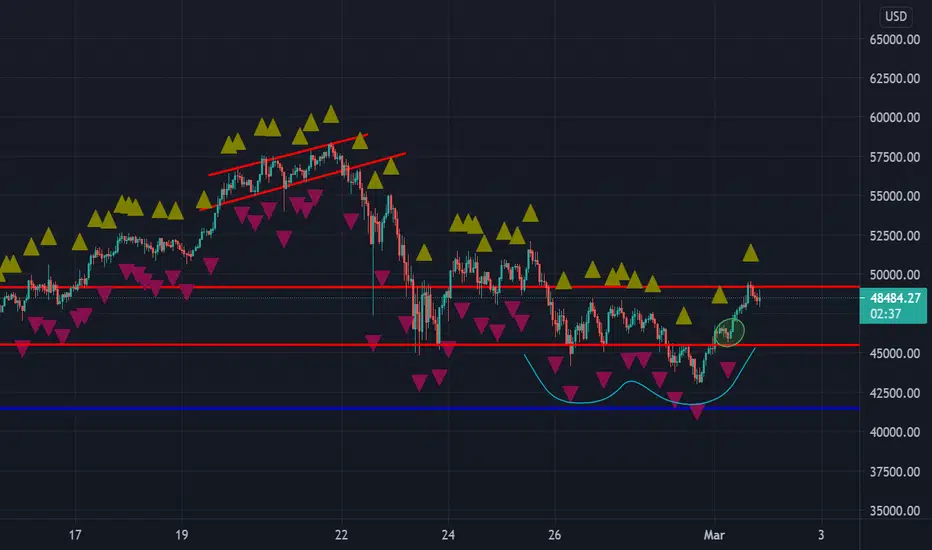The width and height of the screenshot is (932, 550).
Task: Click the 60000.00 price scale label
Action: pos(895,118)
